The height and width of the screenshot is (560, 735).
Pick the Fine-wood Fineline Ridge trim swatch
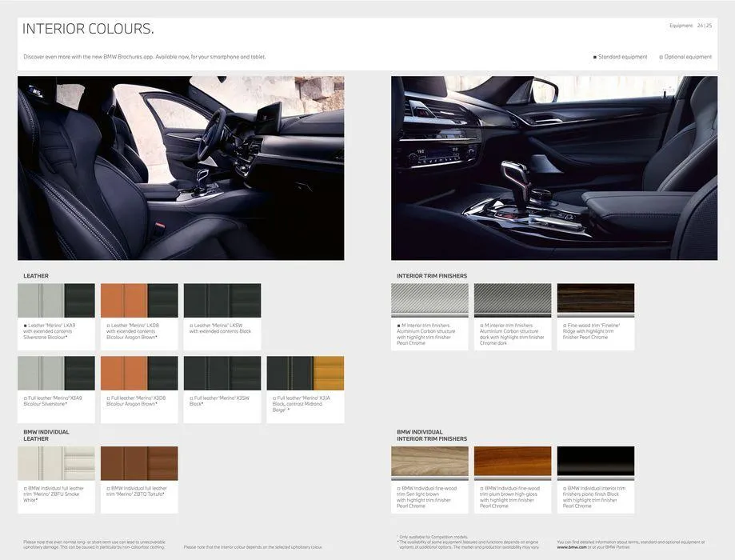(596, 301)
